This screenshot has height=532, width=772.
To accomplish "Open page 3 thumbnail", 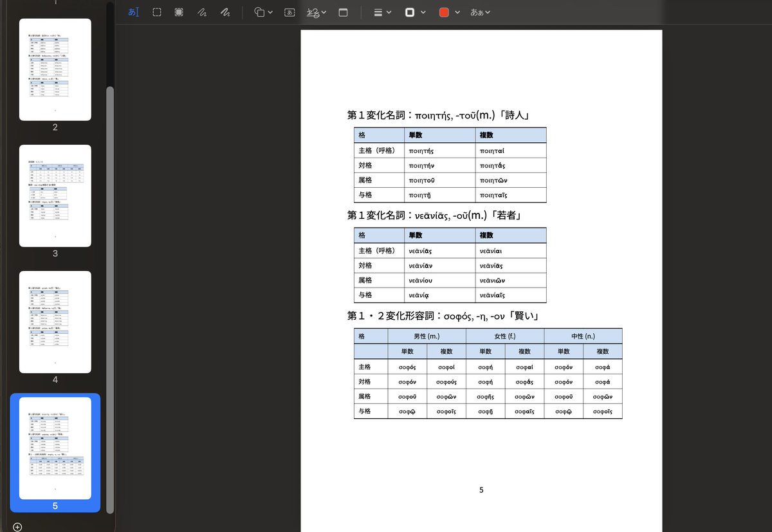I will [55, 196].
